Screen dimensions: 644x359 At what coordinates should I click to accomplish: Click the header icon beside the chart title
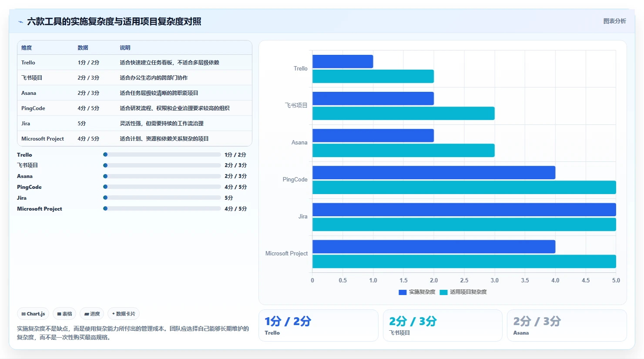(20, 22)
